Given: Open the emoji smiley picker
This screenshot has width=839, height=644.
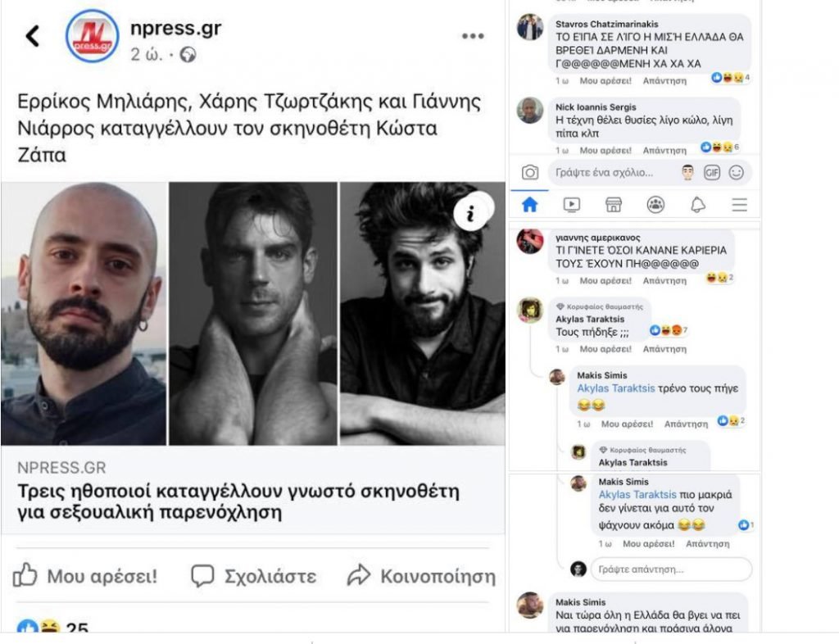Looking at the screenshot, I should pos(737,172).
